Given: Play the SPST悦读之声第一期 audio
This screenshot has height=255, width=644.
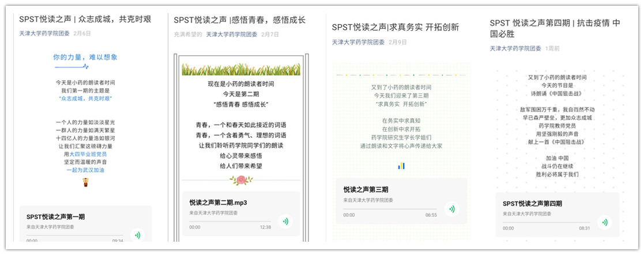Looking at the screenshot, I should (137, 235).
